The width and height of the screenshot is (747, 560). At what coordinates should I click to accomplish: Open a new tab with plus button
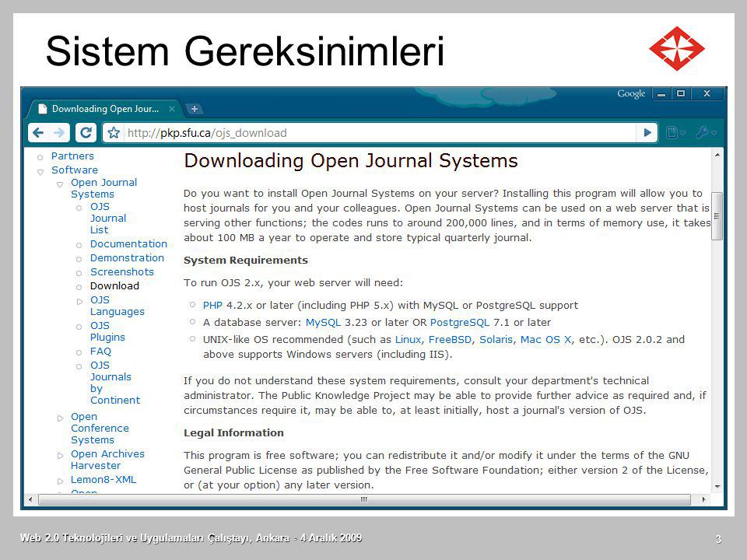[x=195, y=109]
